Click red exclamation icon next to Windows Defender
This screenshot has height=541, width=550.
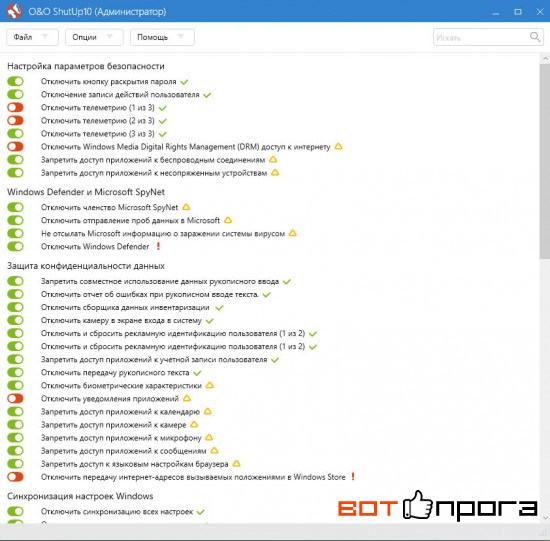click(158, 246)
